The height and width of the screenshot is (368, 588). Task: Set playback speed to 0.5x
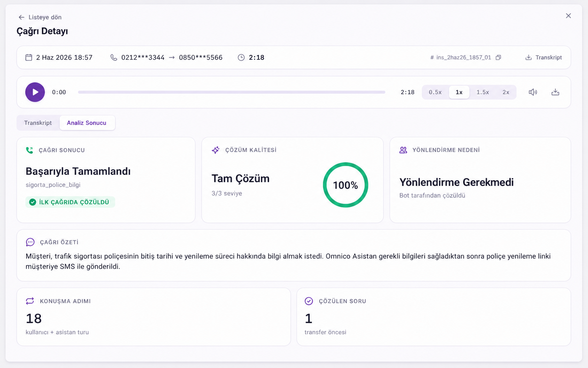click(435, 92)
